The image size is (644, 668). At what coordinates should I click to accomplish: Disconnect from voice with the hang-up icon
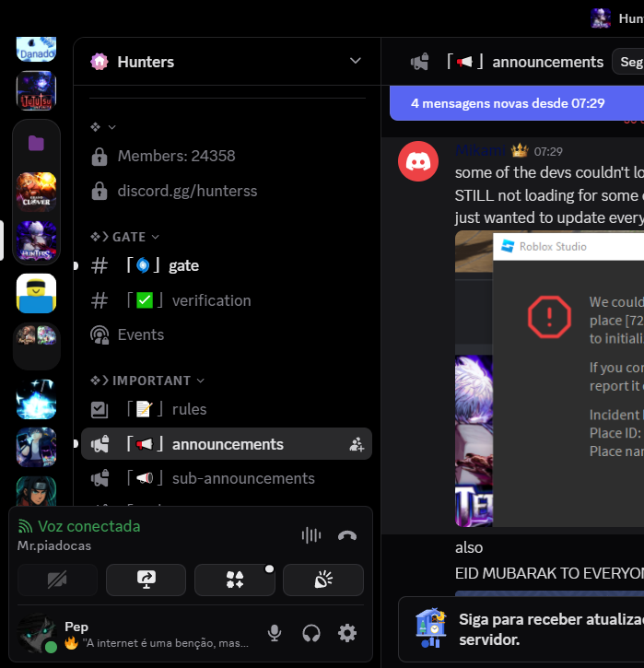pos(347,535)
